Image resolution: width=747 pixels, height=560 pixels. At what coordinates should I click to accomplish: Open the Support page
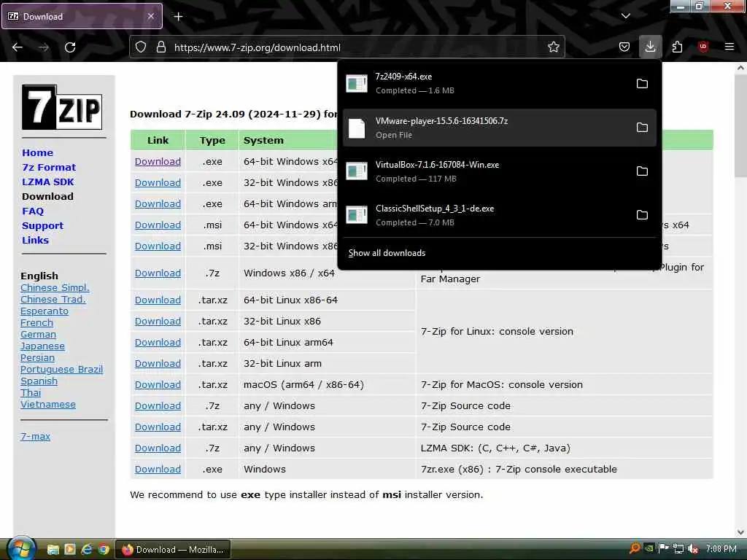[42, 226]
